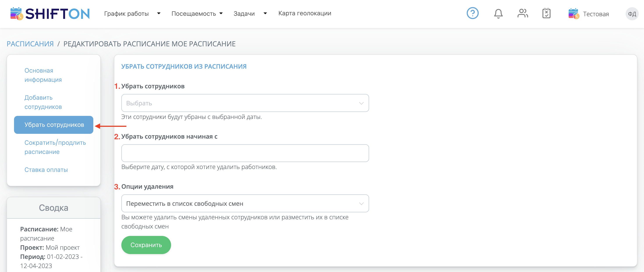
Task: Click the Выберите дату hint text
Action: [x=199, y=167]
